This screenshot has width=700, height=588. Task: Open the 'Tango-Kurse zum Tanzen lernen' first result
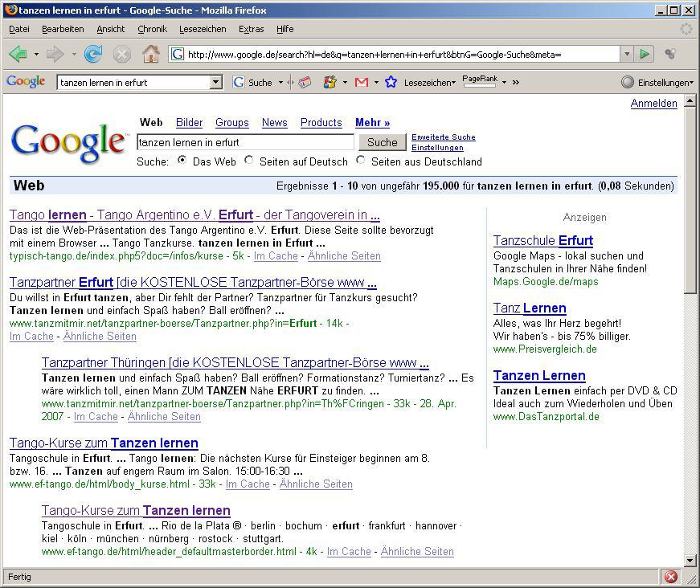point(104,443)
